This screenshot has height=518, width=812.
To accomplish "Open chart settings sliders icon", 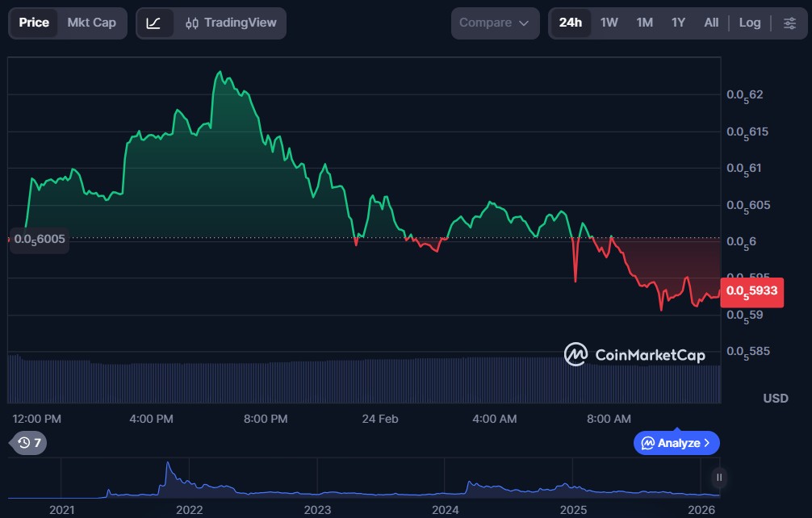I will click(x=789, y=23).
